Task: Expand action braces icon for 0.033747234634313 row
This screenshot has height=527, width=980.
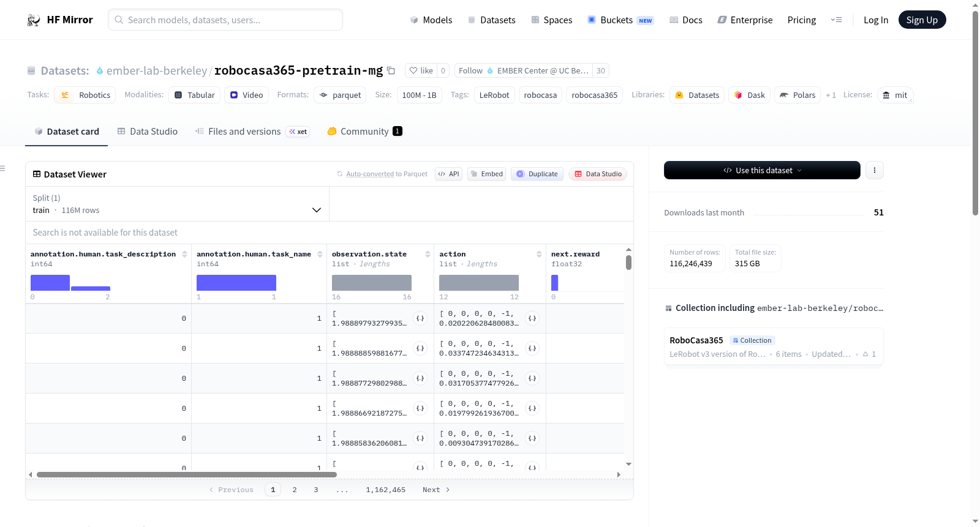Action: coord(532,348)
